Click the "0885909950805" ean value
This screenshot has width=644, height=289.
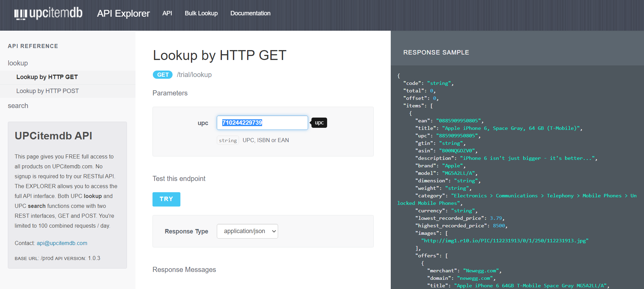tap(458, 121)
